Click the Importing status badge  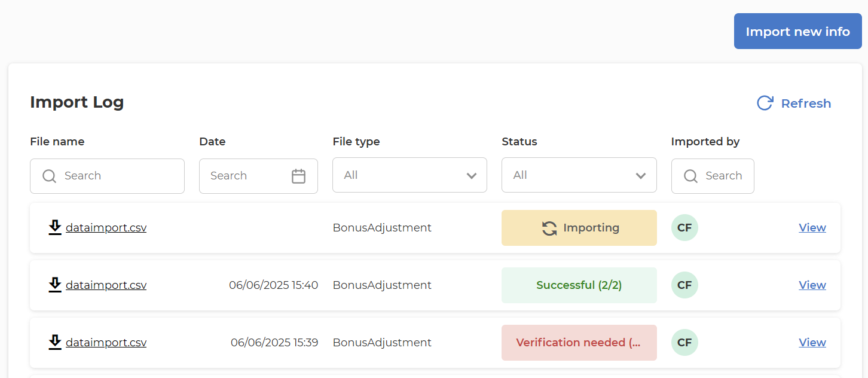(x=579, y=228)
